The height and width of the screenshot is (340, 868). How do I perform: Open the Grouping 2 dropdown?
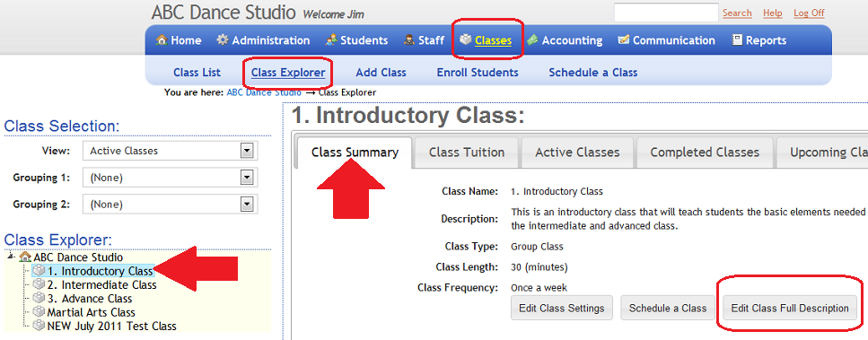[170, 204]
